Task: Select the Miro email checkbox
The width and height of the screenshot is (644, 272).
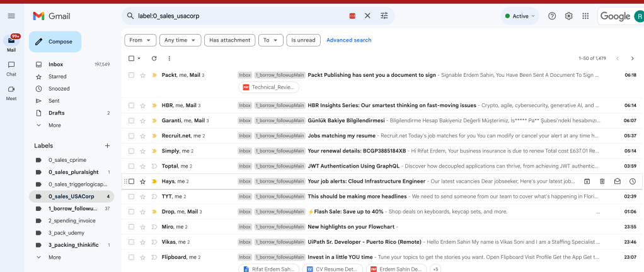Action: coord(132,227)
